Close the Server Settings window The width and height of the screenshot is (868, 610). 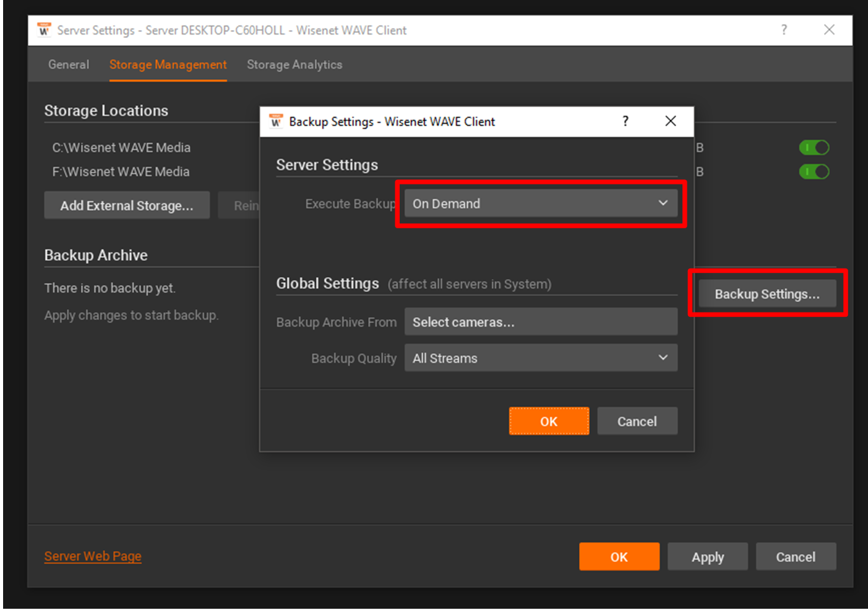click(830, 30)
